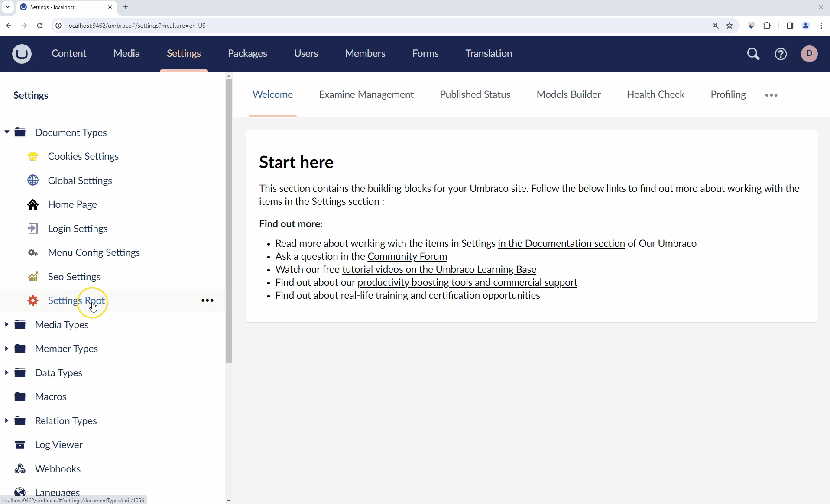Bookmark this page with the star icon
The width and height of the screenshot is (830, 504).
pos(729,26)
